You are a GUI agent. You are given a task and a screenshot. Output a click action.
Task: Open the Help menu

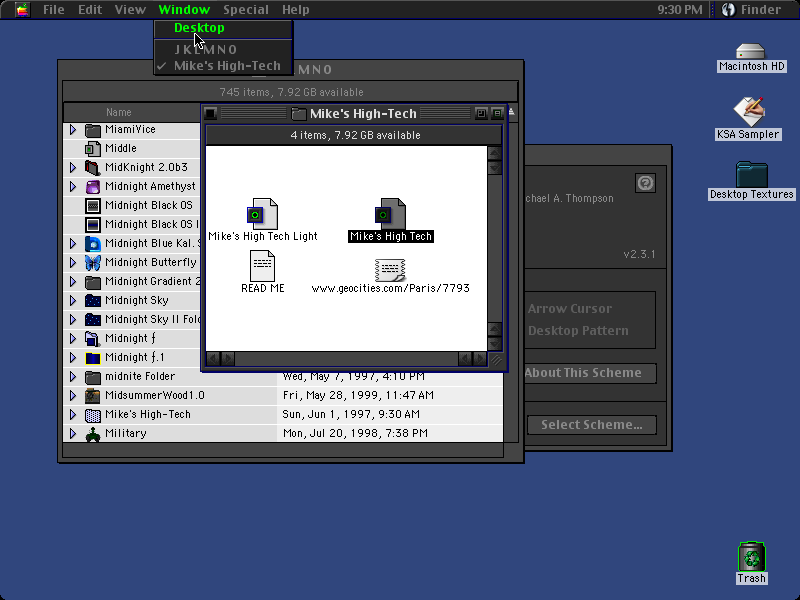click(295, 9)
